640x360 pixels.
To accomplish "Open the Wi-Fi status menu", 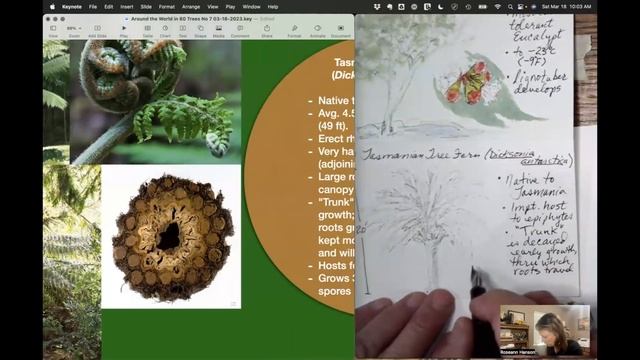I will click(497, 7).
